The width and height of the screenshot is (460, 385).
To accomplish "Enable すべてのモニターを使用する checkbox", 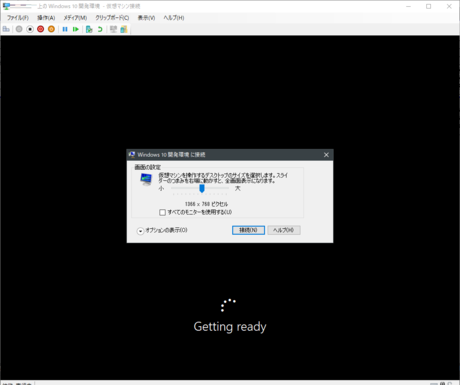I will click(x=162, y=212).
